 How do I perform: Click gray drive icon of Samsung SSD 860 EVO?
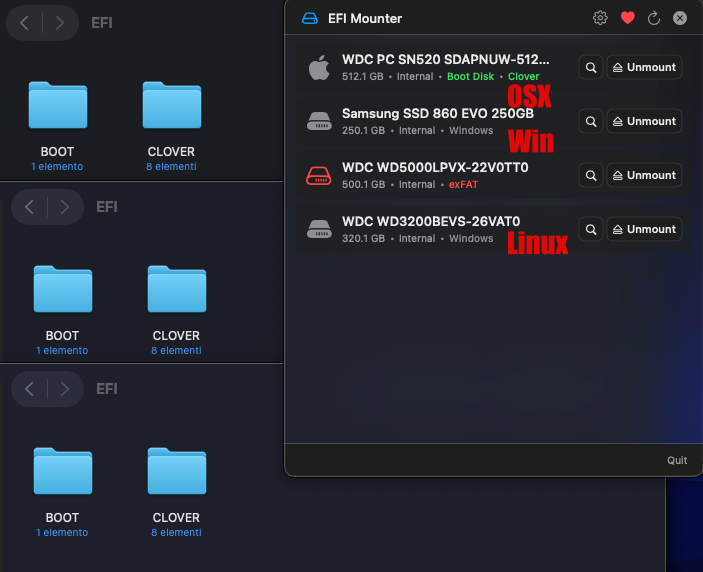[319, 121]
